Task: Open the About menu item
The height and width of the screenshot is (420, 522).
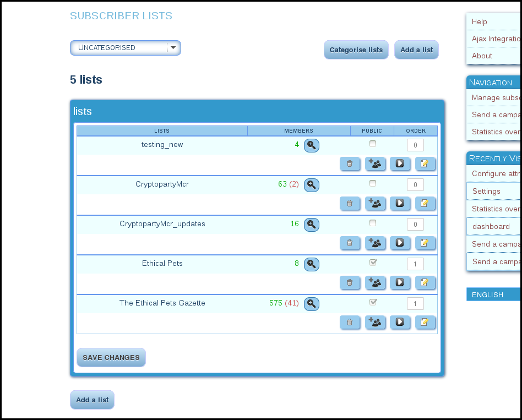Action: coord(482,56)
